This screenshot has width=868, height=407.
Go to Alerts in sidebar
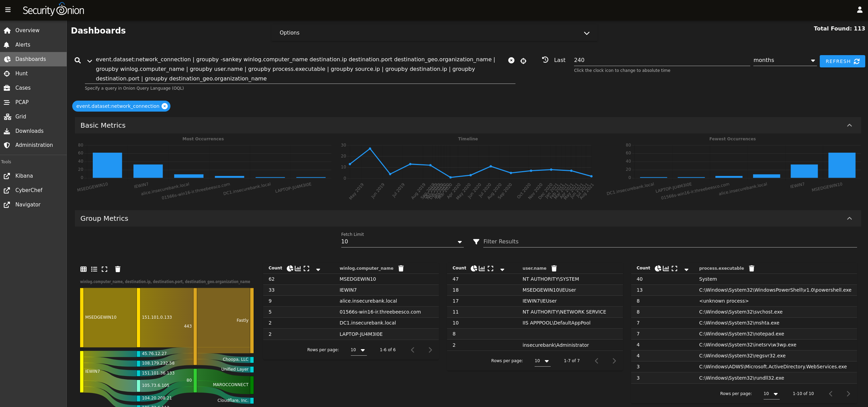(x=23, y=44)
